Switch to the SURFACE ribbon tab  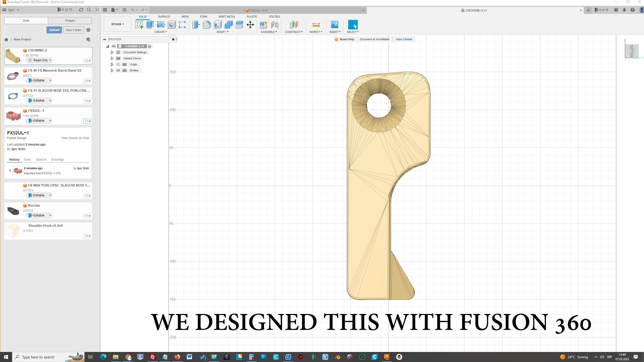point(164,17)
